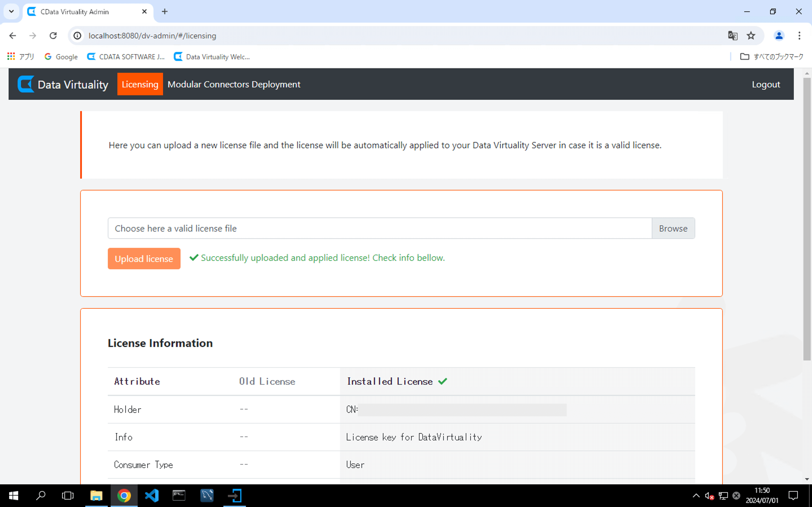Click the license file input field
The image size is (812, 507).
coord(379,228)
